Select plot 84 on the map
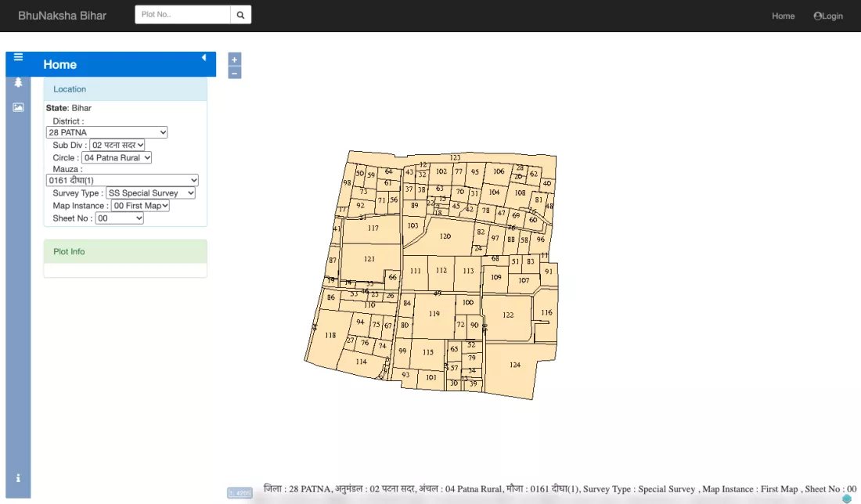Screen dimensions: 861x504 click(x=407, y=303)
